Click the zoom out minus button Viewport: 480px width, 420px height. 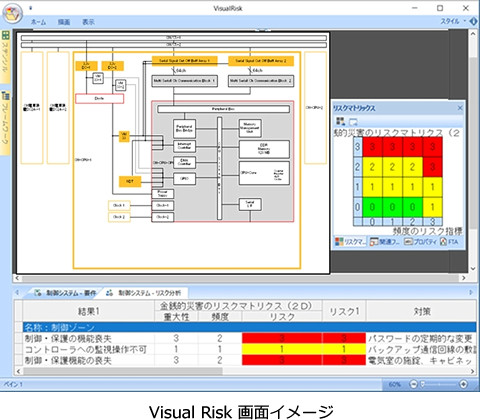pos(413,384)
